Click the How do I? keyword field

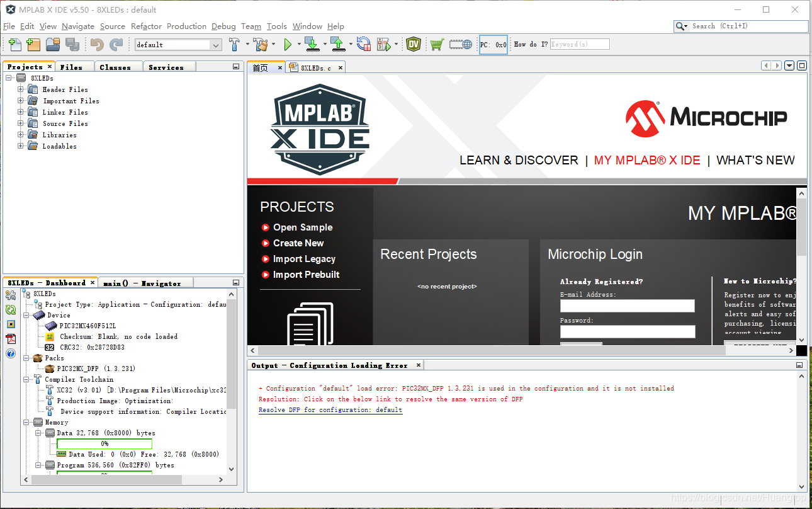point(580,44)
